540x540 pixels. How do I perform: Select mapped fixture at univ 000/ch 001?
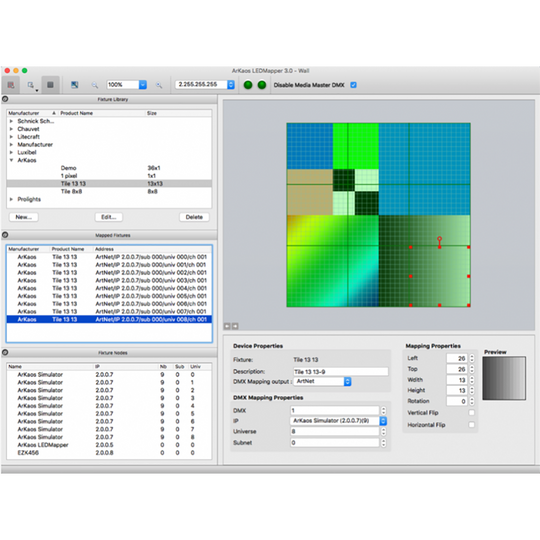109,257
